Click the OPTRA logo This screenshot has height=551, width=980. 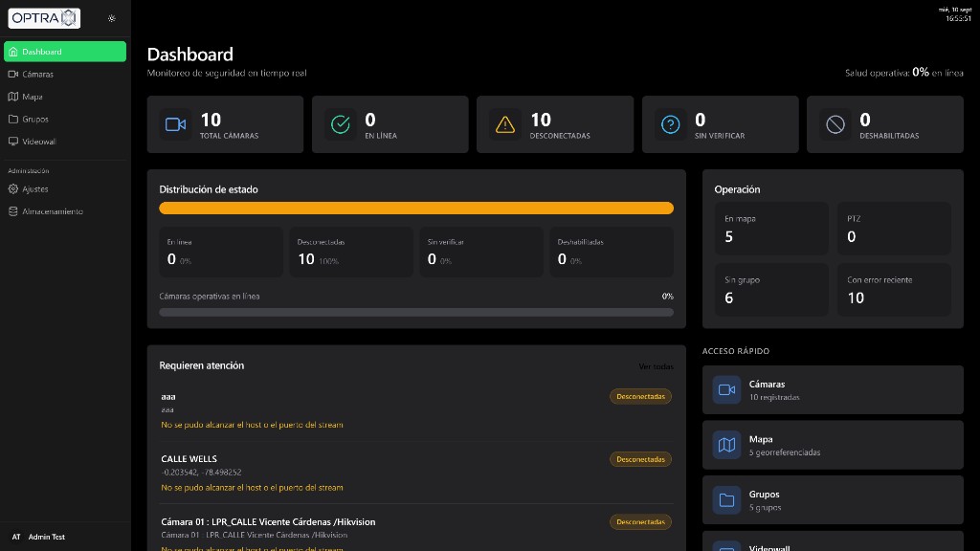[x=44, y=18]
